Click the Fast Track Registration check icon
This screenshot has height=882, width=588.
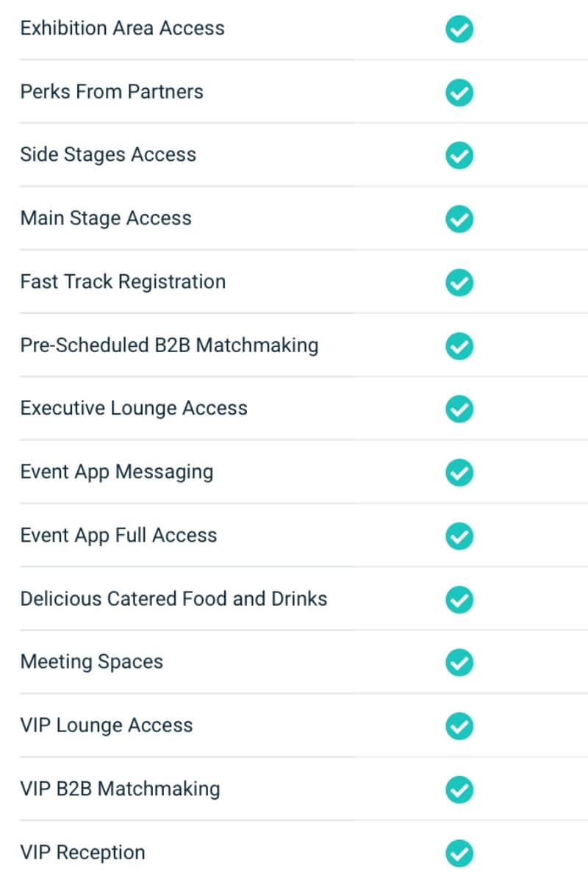tap(459, 282)
